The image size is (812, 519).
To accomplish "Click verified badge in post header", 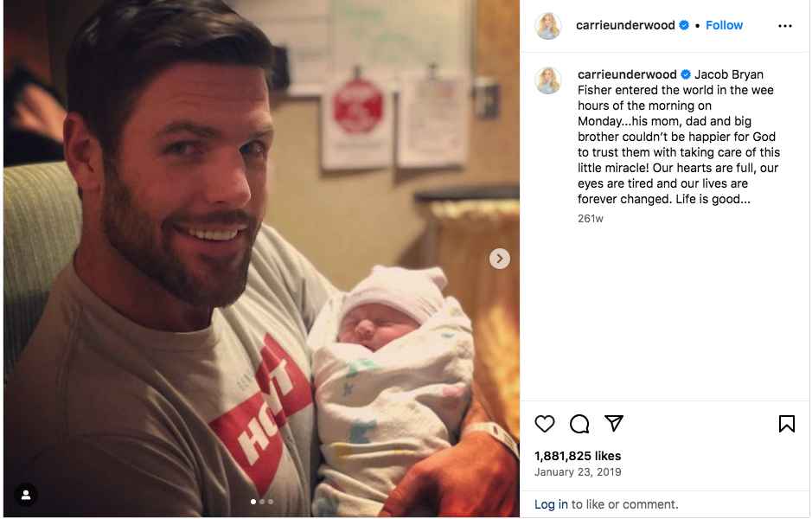I will 684,25.
